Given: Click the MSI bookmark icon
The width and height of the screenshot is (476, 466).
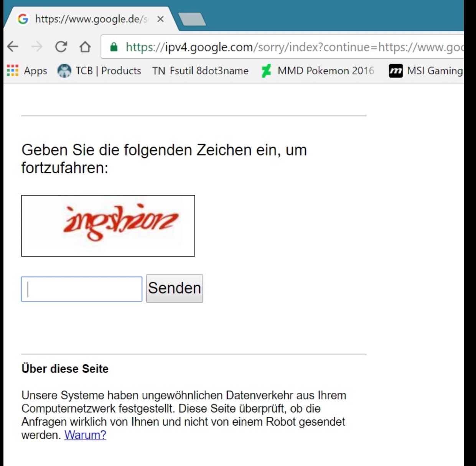Looking at the screenshot, I should pos(396,71).
